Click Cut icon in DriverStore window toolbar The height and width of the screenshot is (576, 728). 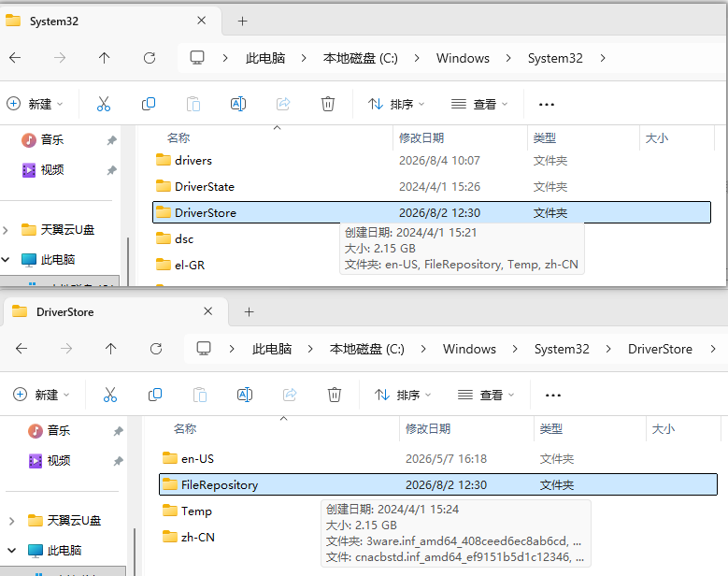[x=109, y=395]
